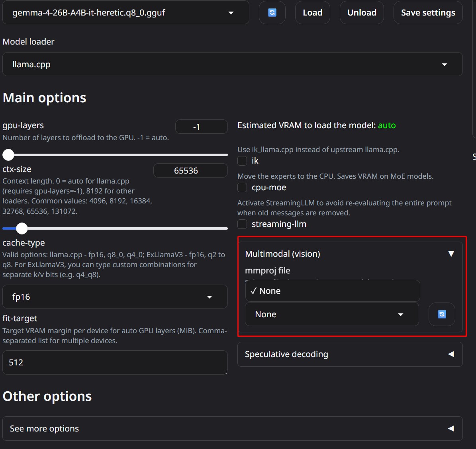This screenshot has width=476, height=449.
Task: Select the checked None option in list
Action: (x=333, y=291)
